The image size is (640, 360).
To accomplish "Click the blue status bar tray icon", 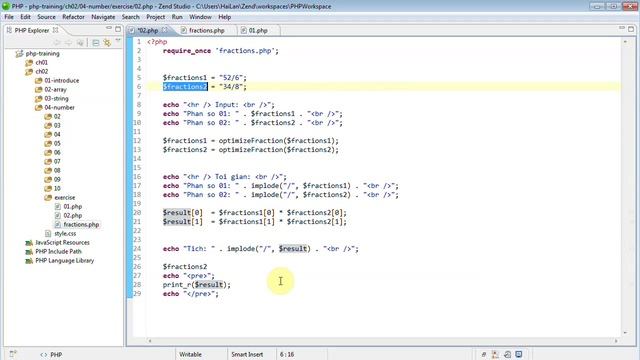I will tap(518, 354).
